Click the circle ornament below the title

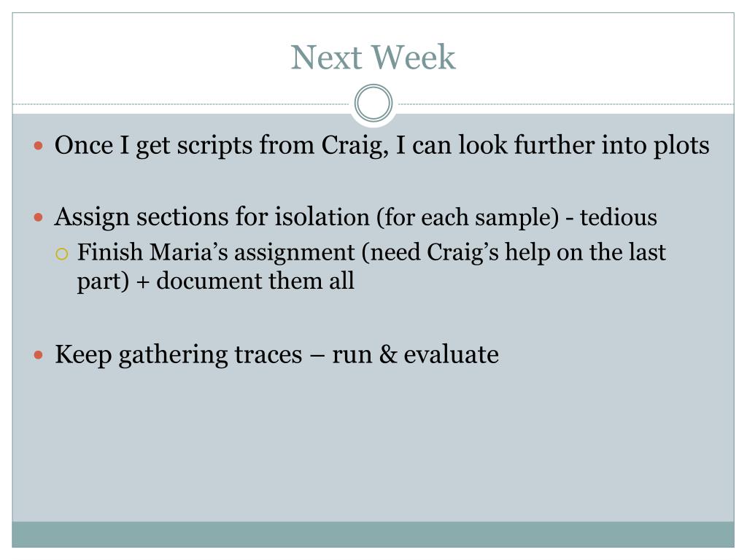(373, 103)
